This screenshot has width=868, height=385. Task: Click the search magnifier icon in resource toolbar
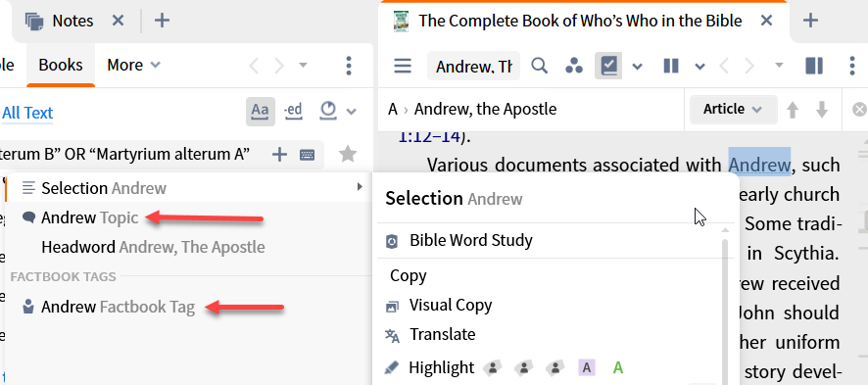tap(539, 67)
